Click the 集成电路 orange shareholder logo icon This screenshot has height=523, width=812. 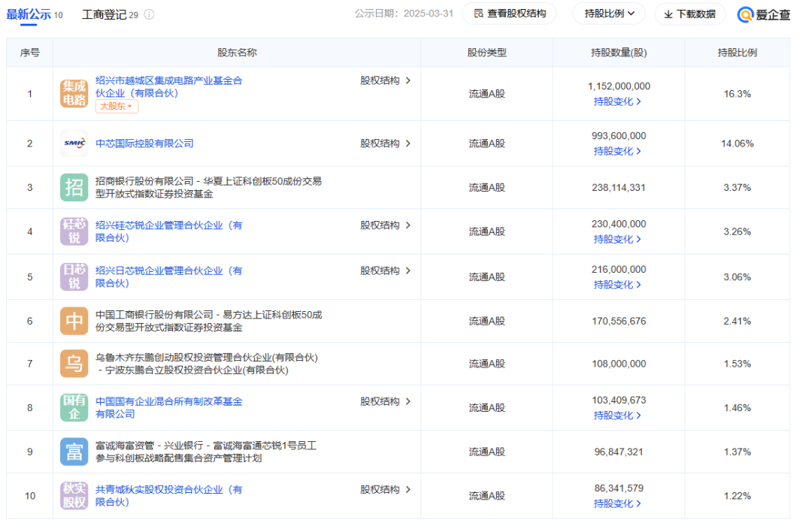[x=74, y=94]
